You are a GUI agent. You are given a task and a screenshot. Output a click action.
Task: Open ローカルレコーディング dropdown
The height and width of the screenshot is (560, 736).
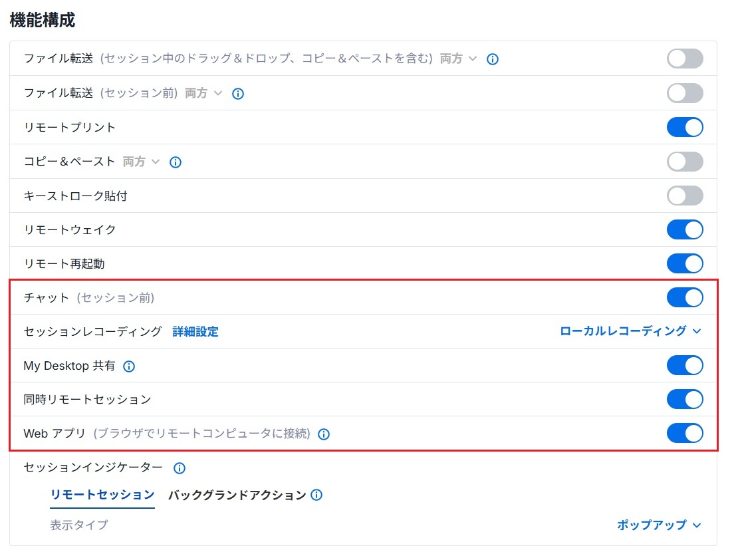[x=630, y=331]
